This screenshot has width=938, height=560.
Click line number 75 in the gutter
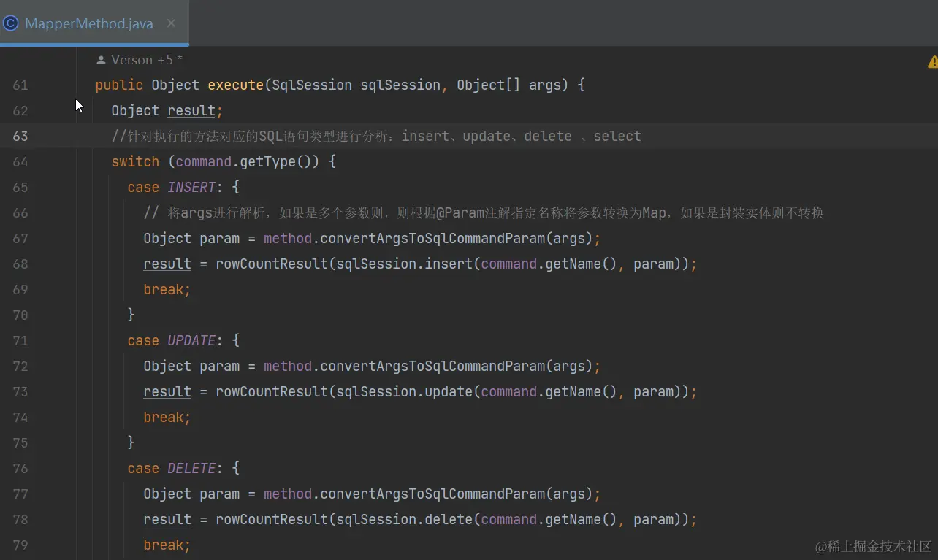tap(20, 443)
